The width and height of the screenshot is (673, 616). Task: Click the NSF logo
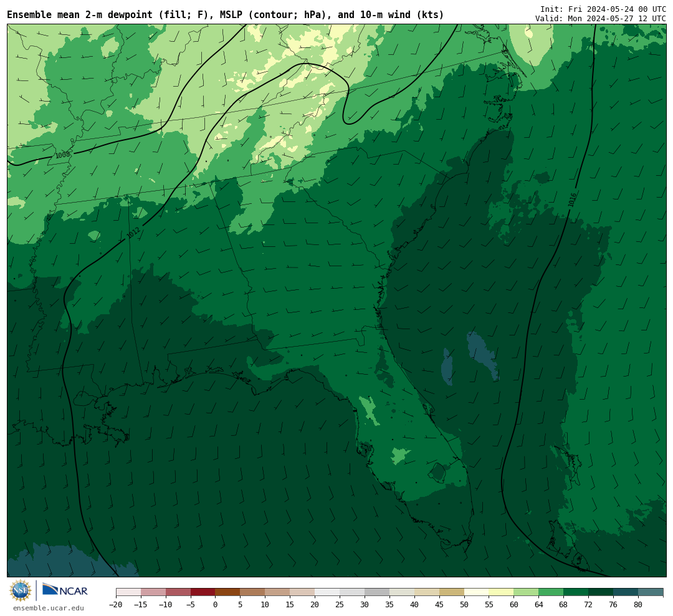[21, 590]
